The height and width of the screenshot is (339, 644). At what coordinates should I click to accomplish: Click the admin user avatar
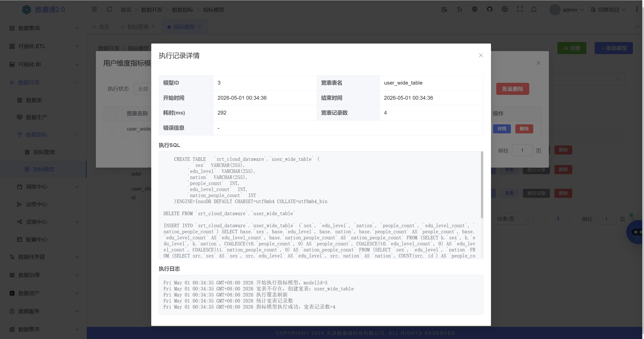pos(555,10)
